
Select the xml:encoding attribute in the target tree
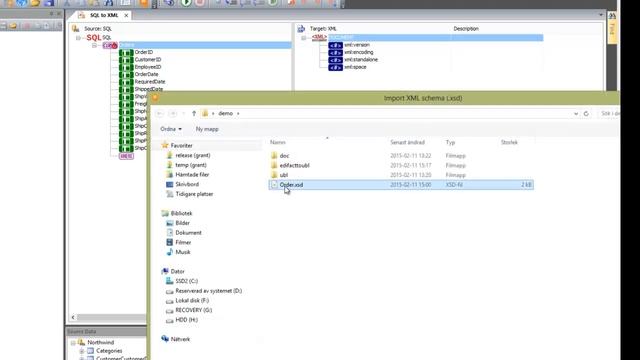[x=358, y=52]
